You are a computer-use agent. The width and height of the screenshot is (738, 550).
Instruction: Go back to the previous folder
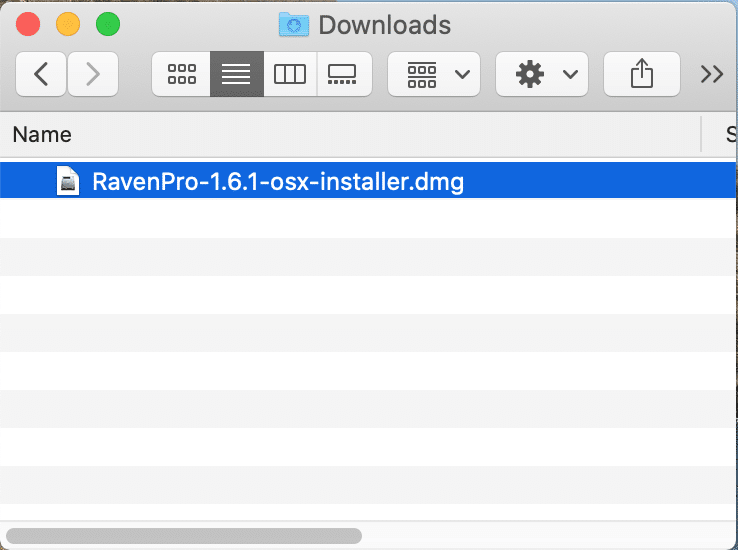(x=41, y=74)
